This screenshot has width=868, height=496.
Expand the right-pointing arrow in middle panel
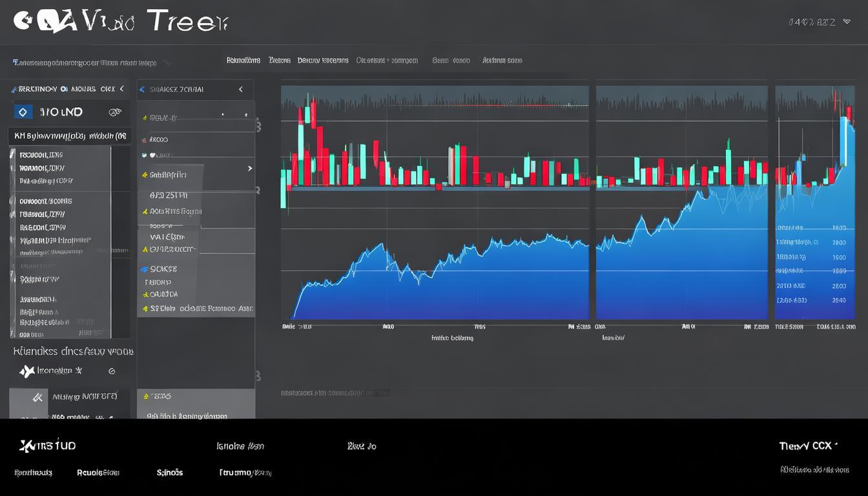point(249,169)
